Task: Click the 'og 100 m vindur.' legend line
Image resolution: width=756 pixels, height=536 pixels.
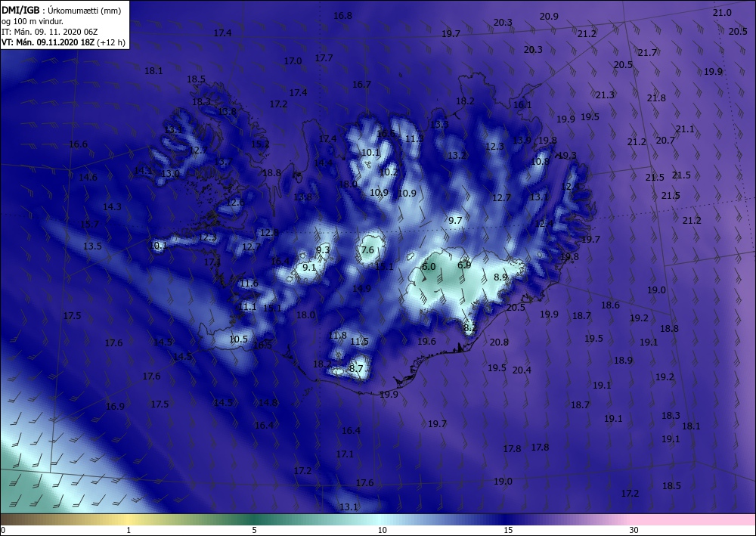Action: tap(33, 21)
